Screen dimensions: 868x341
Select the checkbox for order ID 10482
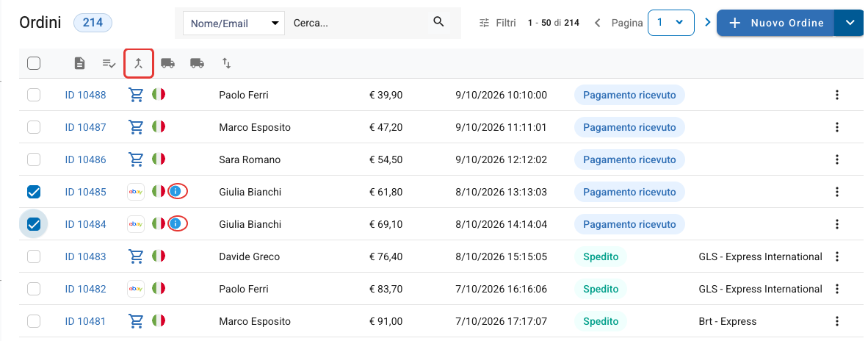tap(34, 289)
